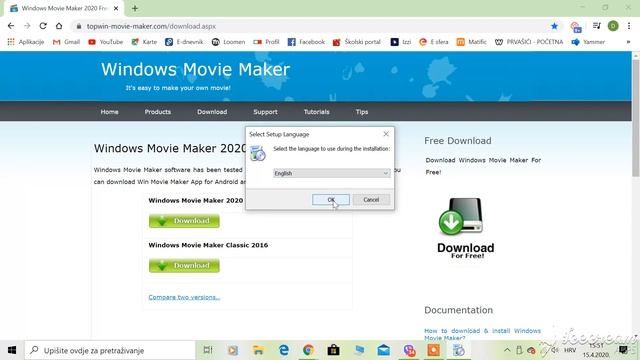640x360 pixels.
Task: Open Tutorials in site navigation
Action: tap(316, 111)
